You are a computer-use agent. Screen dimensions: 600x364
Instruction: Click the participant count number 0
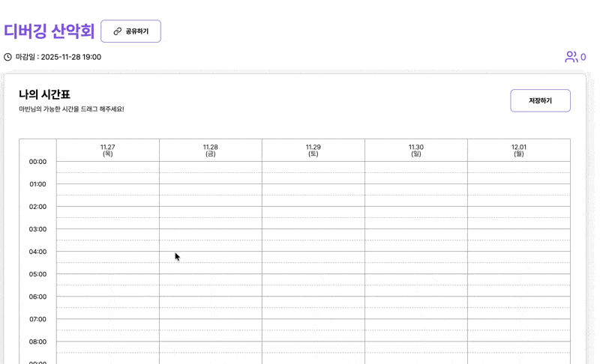tap(583, 57)
